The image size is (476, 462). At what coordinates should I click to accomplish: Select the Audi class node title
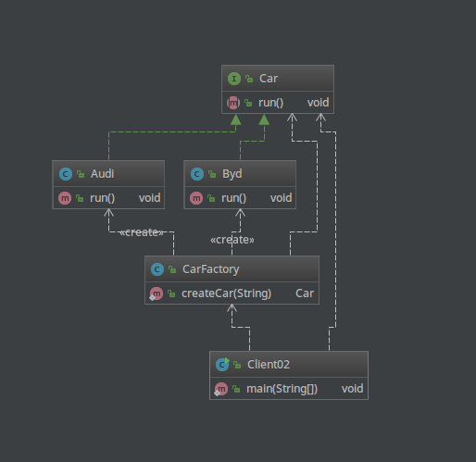click(x=103, y=174)
